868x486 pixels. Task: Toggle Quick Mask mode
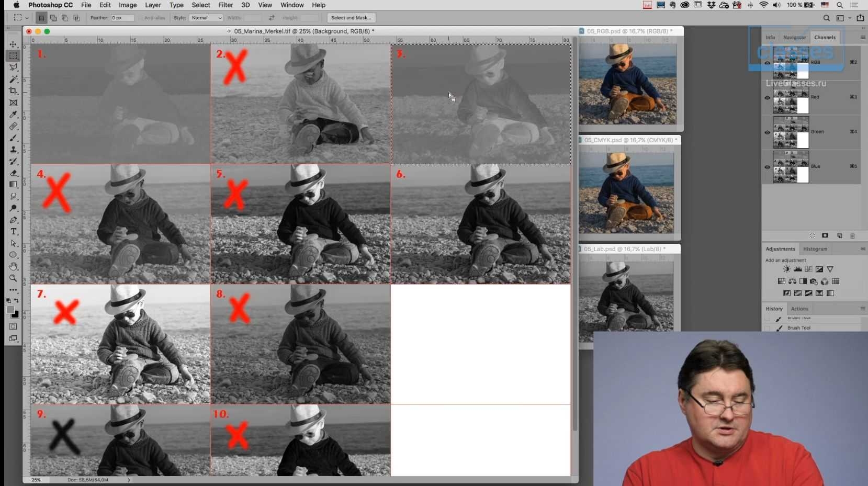pyautogui.click(x=14, y=326)
